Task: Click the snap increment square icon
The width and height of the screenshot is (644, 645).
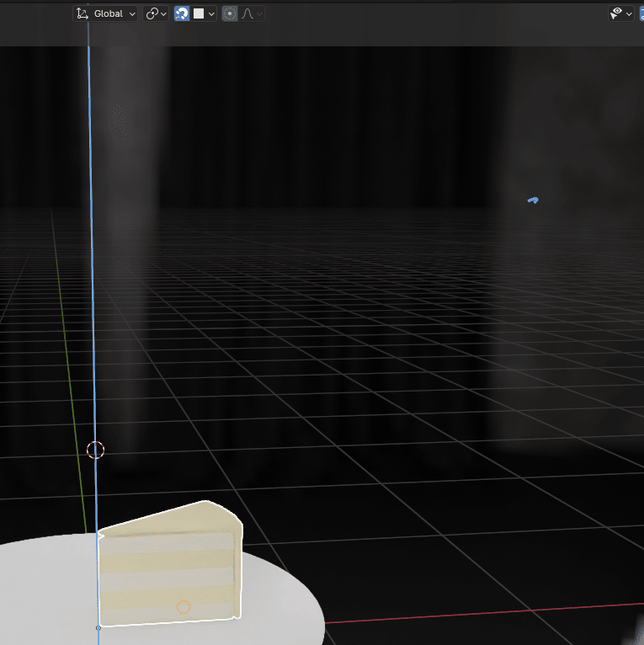Action: 199,13
